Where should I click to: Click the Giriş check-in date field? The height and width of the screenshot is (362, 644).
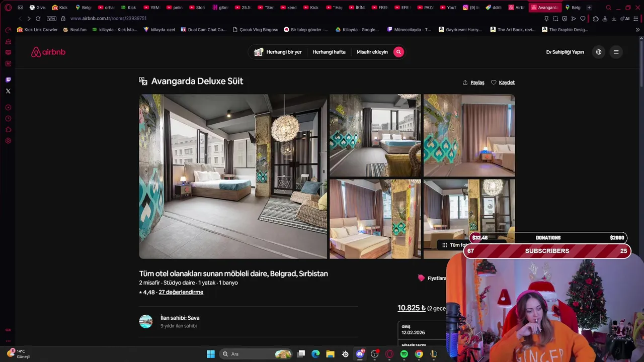point(422,329)
